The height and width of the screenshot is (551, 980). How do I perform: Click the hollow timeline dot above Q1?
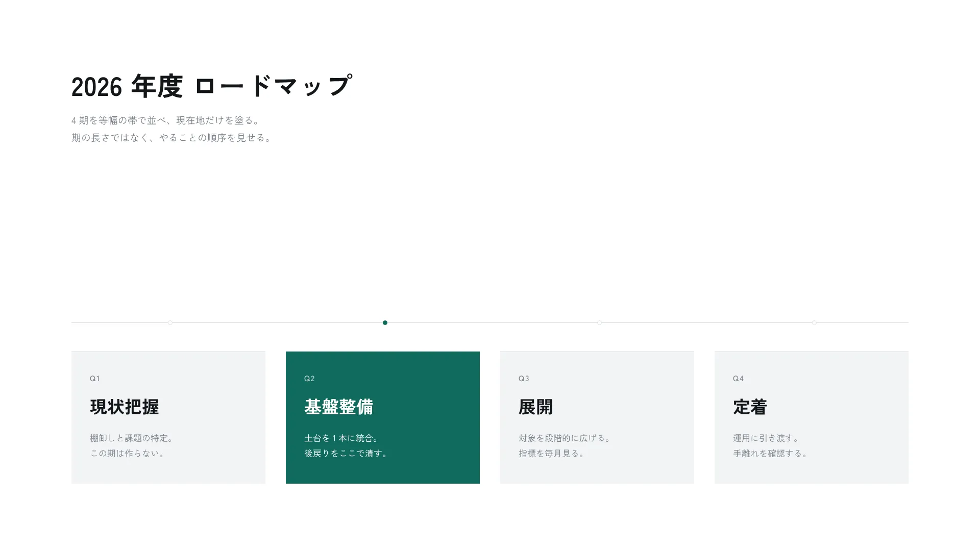[x=170, y=322]
